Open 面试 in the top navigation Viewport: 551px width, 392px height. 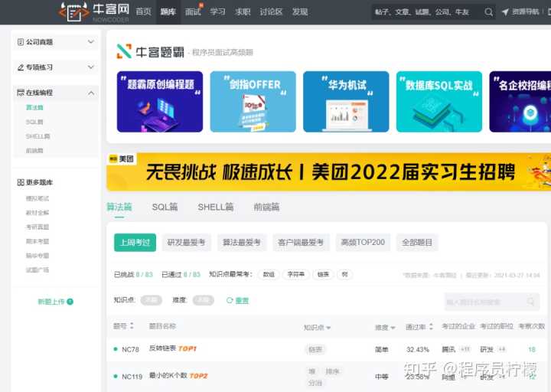193,12
